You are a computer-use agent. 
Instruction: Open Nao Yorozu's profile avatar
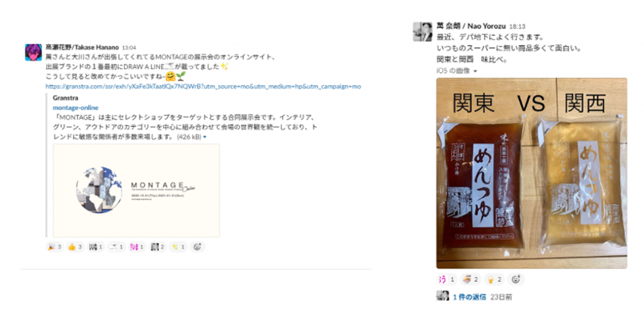[422, 31]
